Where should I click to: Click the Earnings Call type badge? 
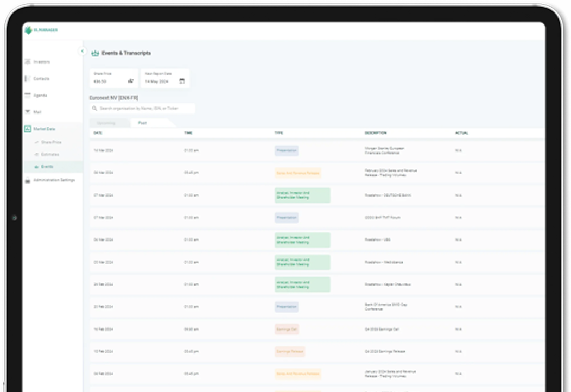287,330
